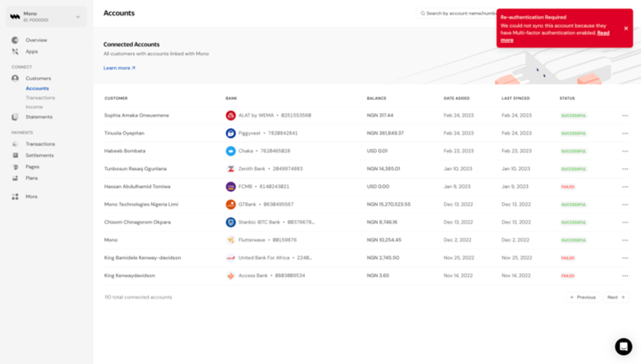Click the Apps sidebar icon

click(15, 51)
